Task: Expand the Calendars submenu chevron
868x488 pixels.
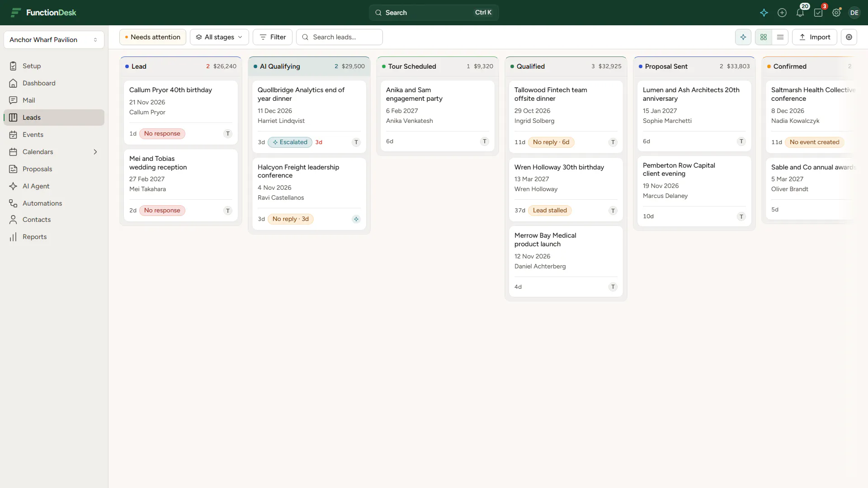Action: tap(95, 152)
